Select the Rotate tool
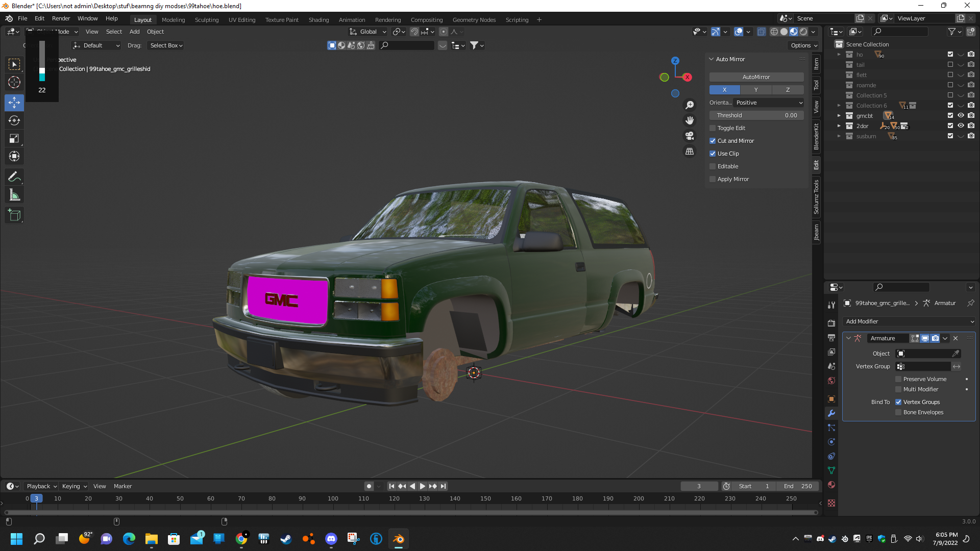The height and width of the screenshot is (551, 980). tap(14, 121)
